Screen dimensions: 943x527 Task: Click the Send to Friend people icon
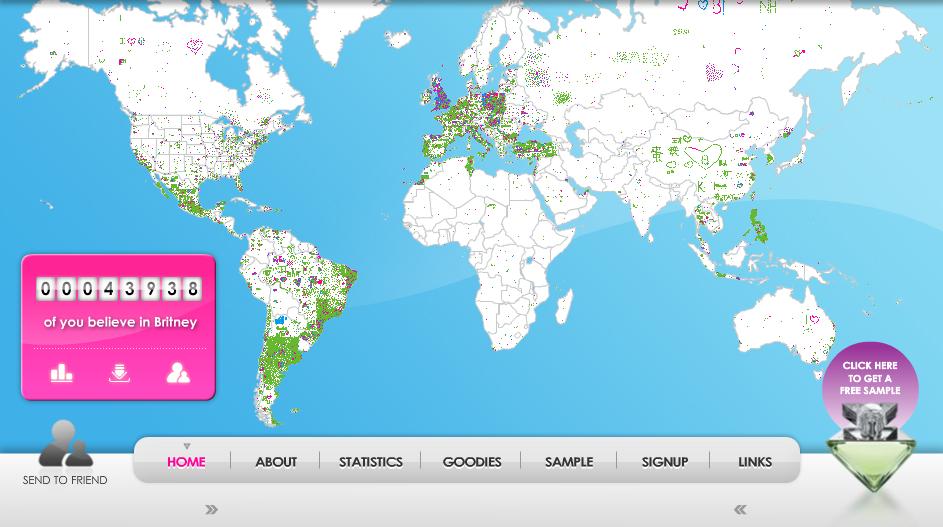coord(65,444)
